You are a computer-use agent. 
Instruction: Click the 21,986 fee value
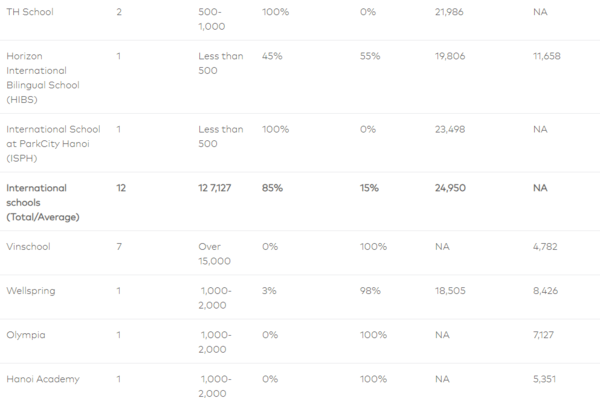coord(449,12)
